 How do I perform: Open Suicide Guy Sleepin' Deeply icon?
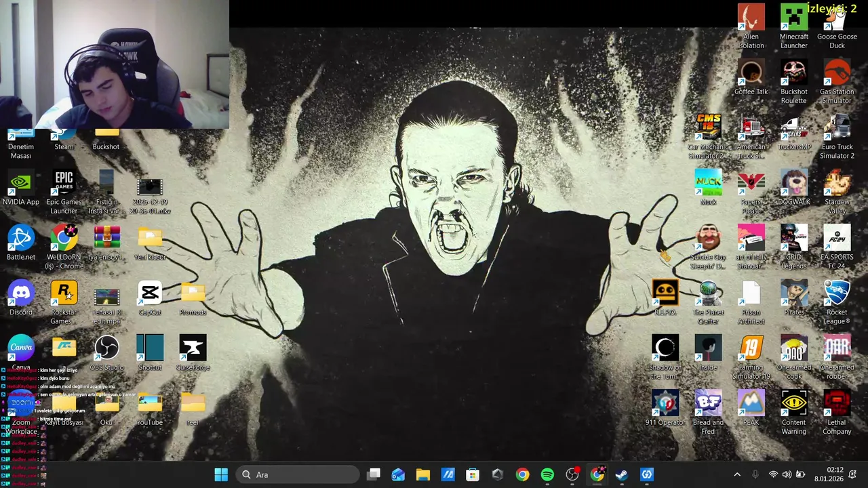[708, 247]
